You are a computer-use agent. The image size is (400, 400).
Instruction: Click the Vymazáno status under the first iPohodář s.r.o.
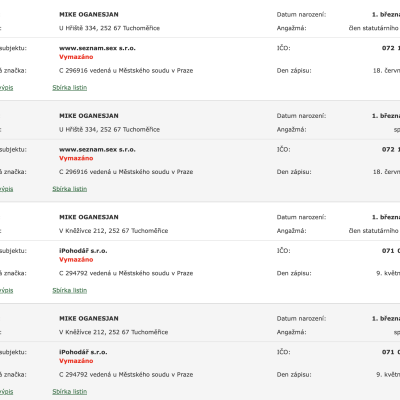pos(76,260)
